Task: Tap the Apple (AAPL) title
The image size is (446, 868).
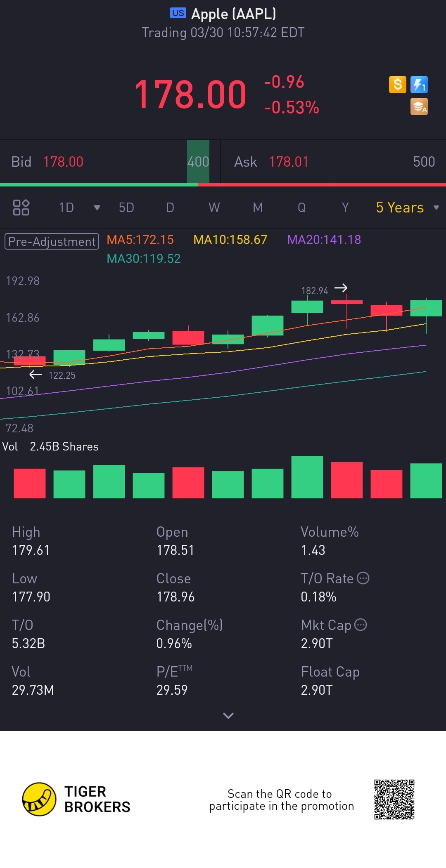Action: point(234,14)
